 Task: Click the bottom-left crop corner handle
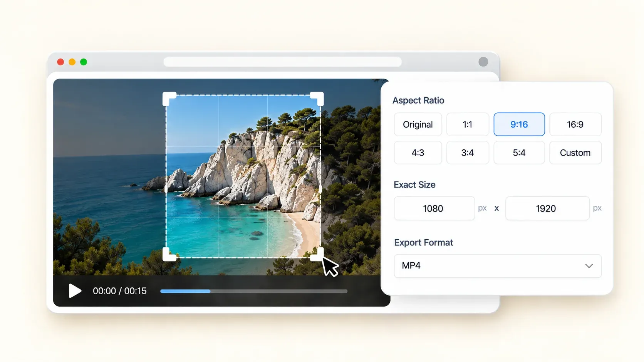(169, 255)
